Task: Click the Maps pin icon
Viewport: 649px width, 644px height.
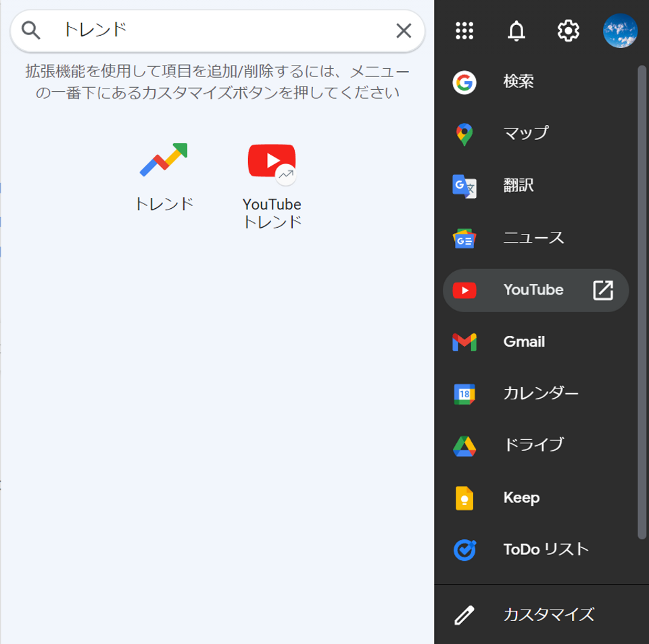Action: pos(464,134)
